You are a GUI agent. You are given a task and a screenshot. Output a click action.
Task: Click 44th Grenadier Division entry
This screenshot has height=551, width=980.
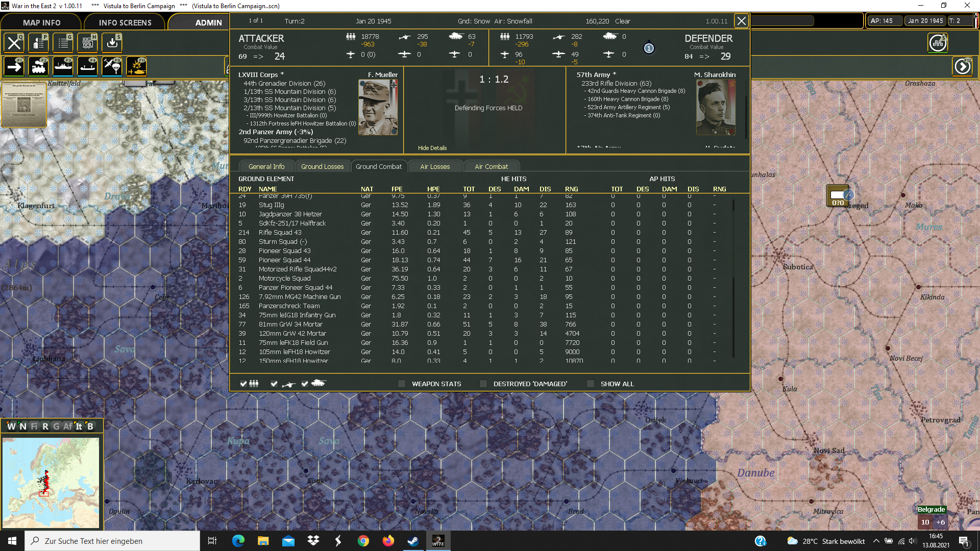[x=284, y=83]
